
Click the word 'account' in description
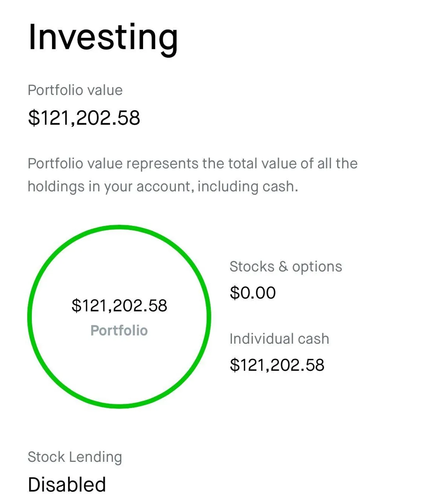[x=164, y=186]
